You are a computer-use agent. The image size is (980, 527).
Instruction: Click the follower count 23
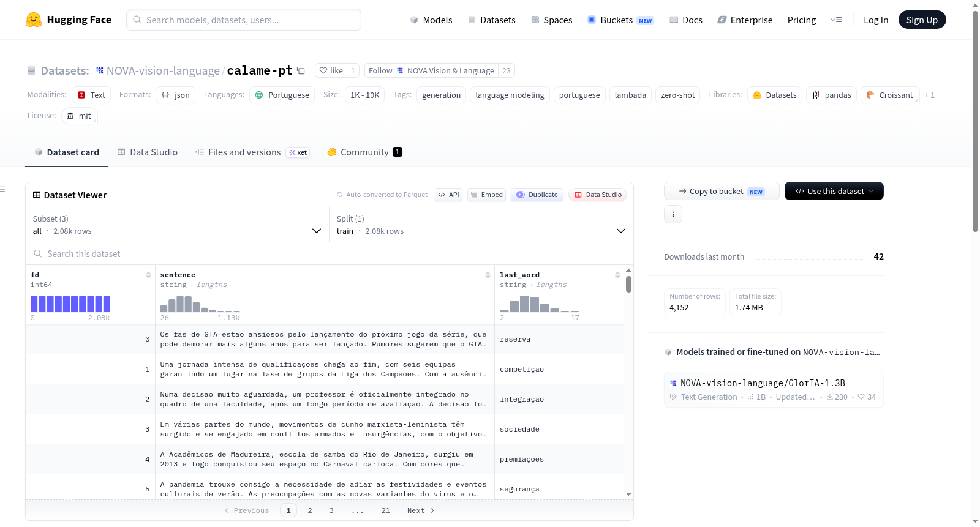pos(507,70)
